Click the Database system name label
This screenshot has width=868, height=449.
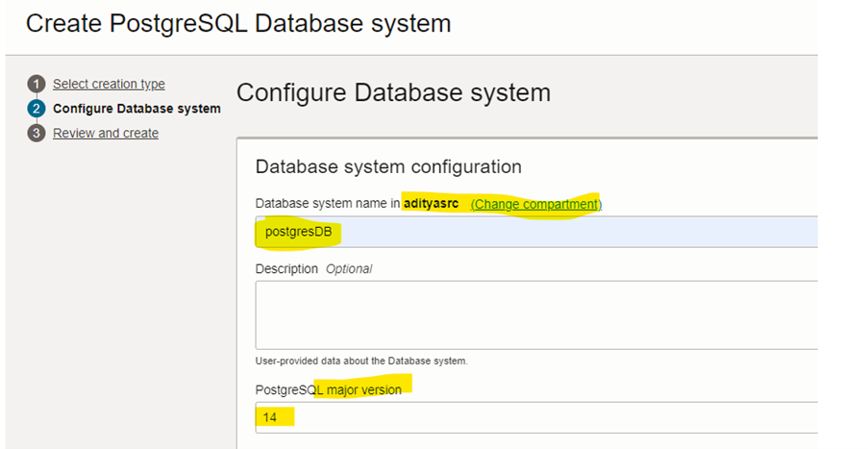(x=327, y=204)
